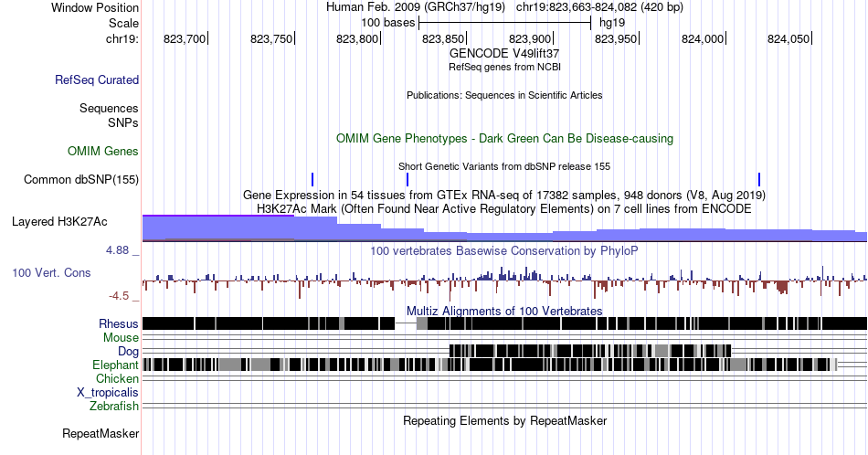The width and height of the screenshot is (868, 455).
Task: Click the Sequences track label
Action: coord(109,108)
